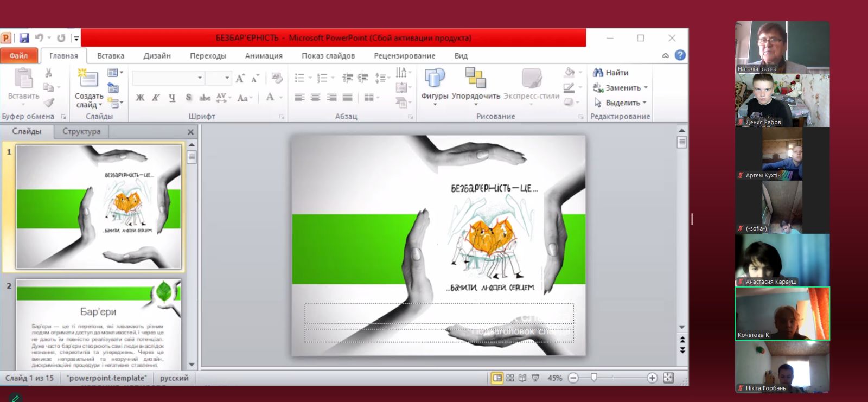Switch to Slide Sorter view icon
Screen dimensions: 868x402
[x=510, y=378]
